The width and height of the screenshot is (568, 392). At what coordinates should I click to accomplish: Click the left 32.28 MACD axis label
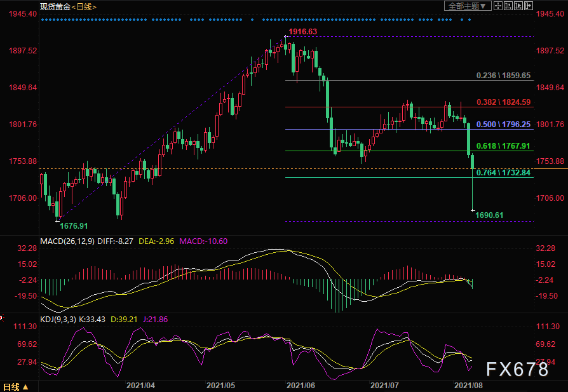[x=27, y=248]
